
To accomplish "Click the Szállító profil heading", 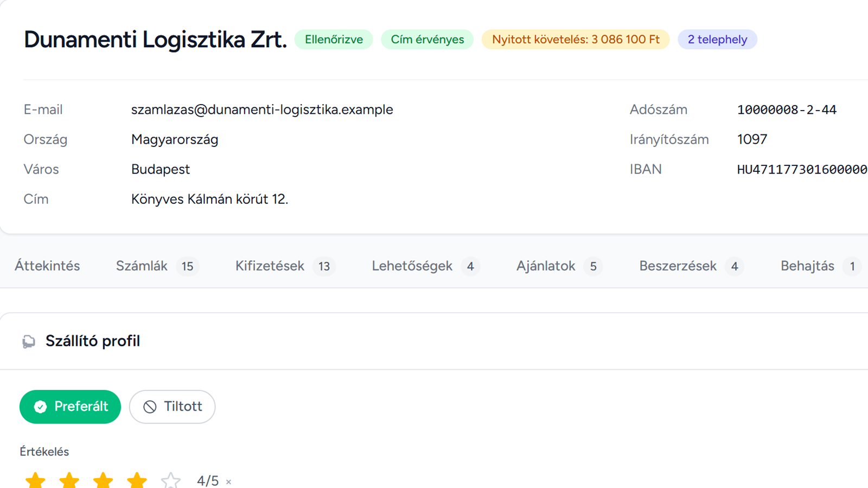I will tap(93, 341).
